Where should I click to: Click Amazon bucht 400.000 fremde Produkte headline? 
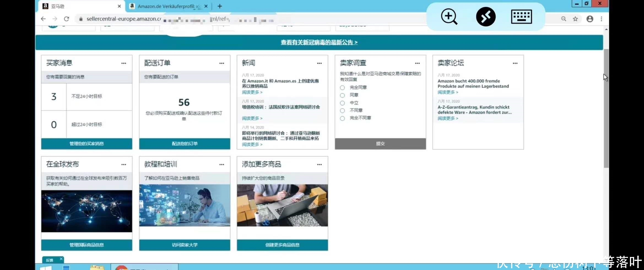pos(473,83)
